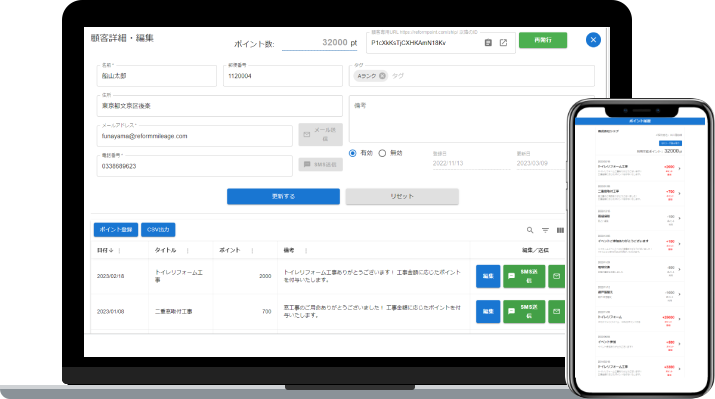Click the date cell 2023/01/08

[110, 311]
